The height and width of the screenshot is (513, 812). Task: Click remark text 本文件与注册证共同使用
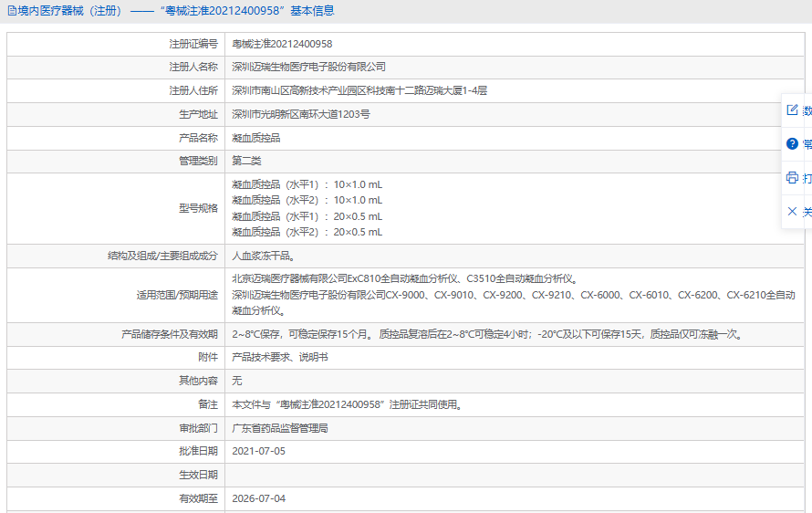(x=348, y=404)
